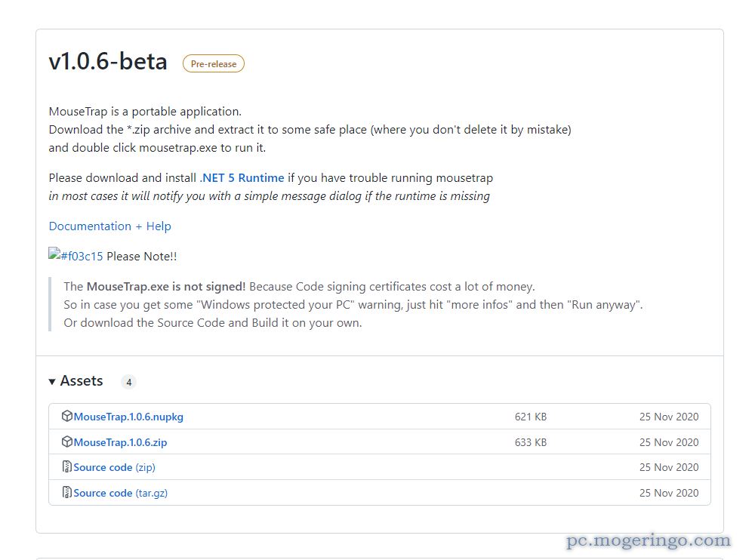Download Source code (tar.gz)
This screenshot has width=752, height=560.
click(120, 493)
